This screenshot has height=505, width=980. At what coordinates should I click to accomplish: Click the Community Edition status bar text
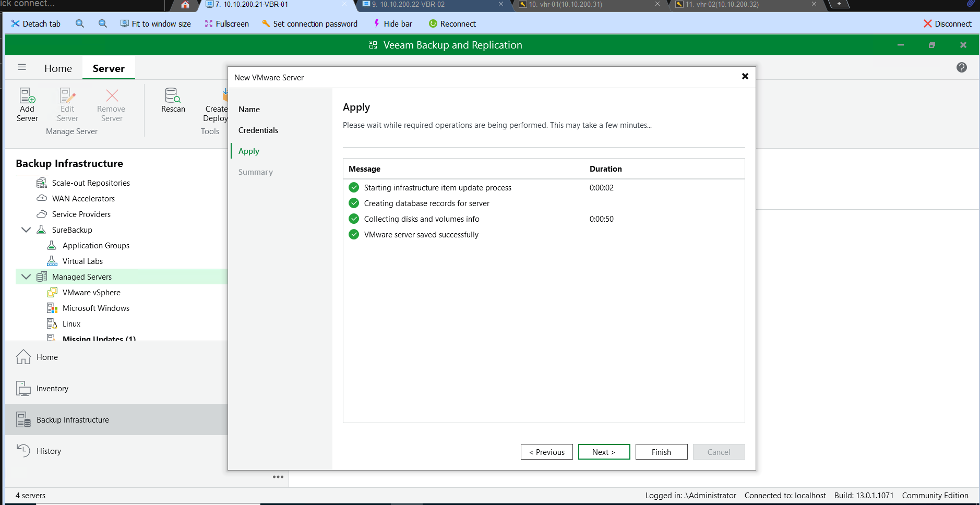(935, 496)
